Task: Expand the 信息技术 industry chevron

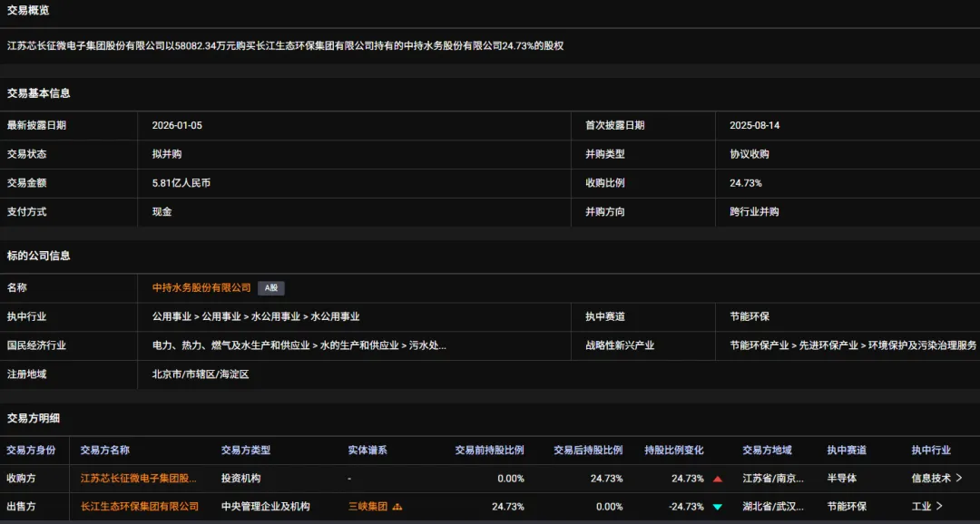Action: coord(959,479)
